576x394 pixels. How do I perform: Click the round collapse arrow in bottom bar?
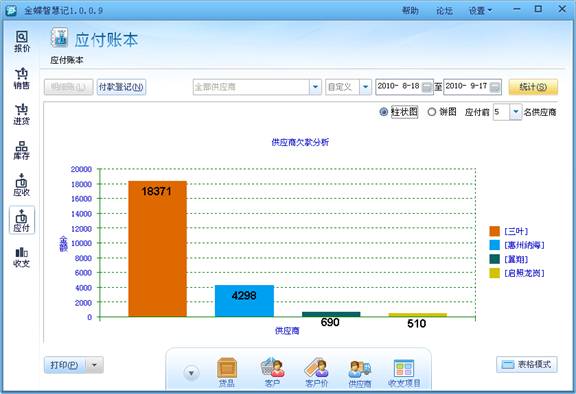[191, 373]
